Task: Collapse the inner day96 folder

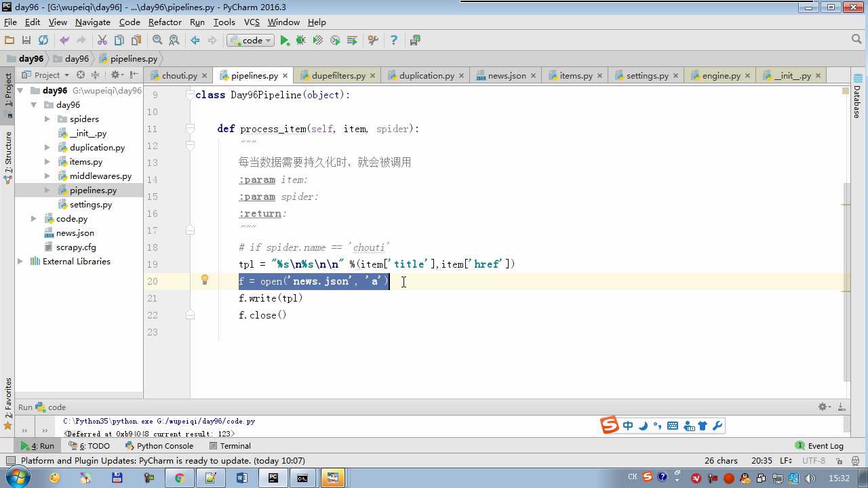Action: pyautogui.click(x=34, y=105)
